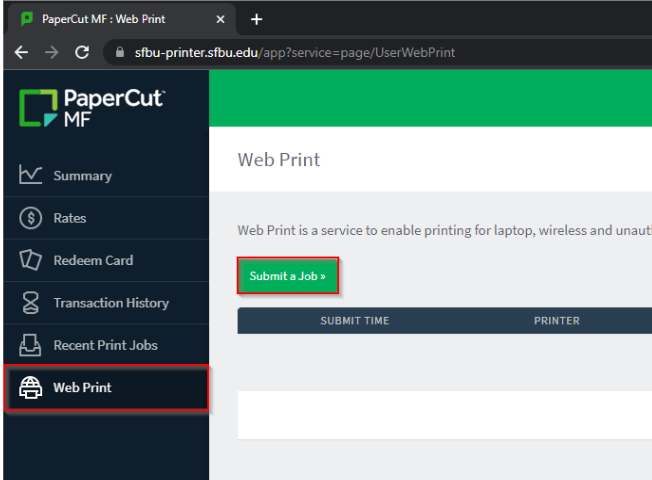The image size is (652, 480).
Task: Click the Web Print service description text
Action: click(445, 230)
